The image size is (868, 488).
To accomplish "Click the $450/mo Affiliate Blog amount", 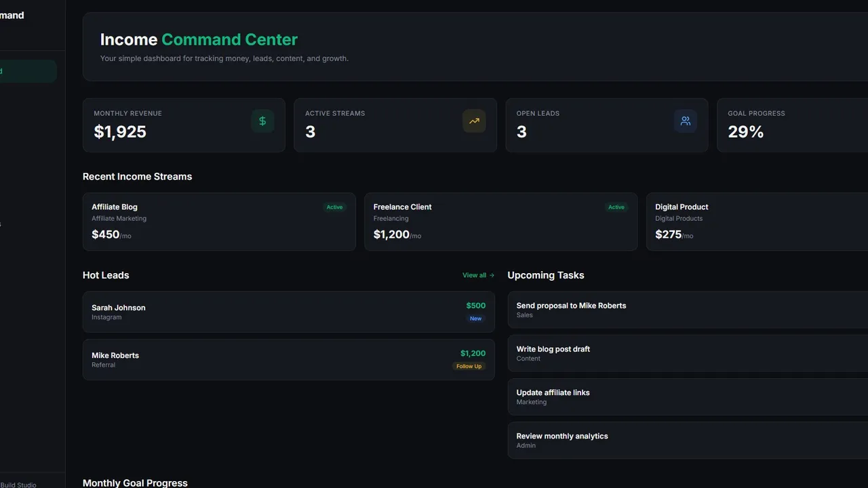I will coord(111,235).
